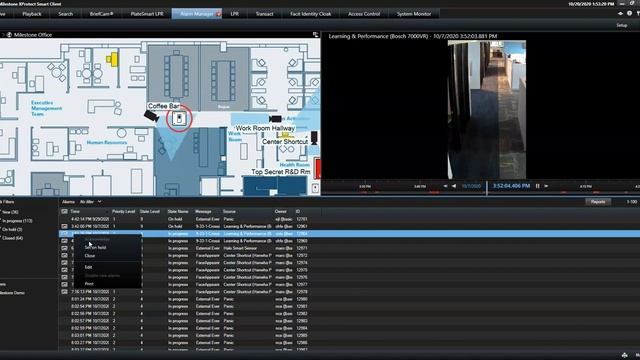Select alarm row with ID 12761

tap(349, 219)
